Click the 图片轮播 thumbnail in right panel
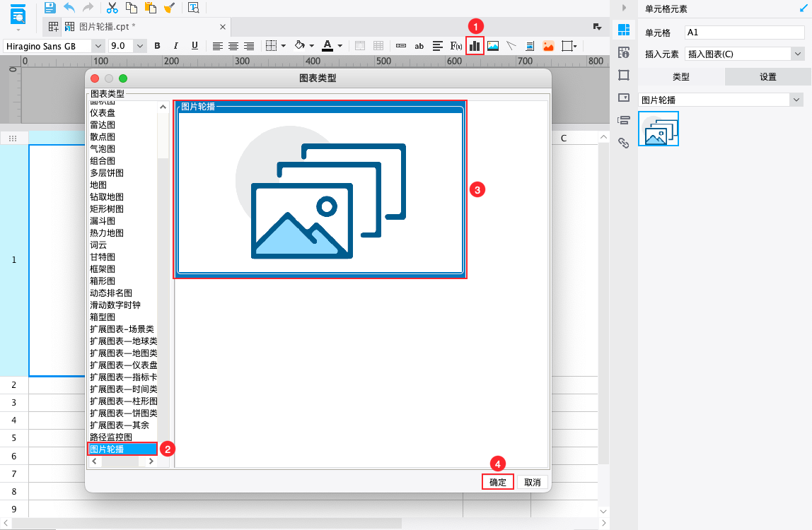Screen dimensions: 812x530 tap(659, 129)
